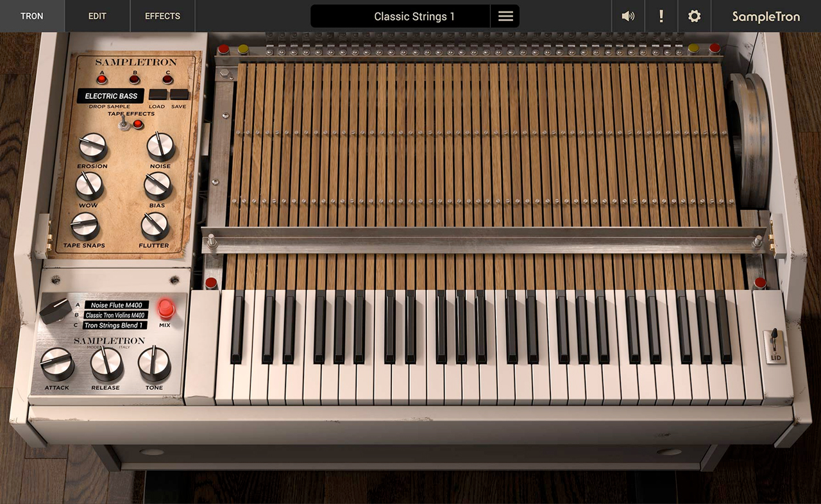Click the speaker volume icon
The height and width of the screenshot is (504, 821).
pyautogui.click(x=628, y=16)
